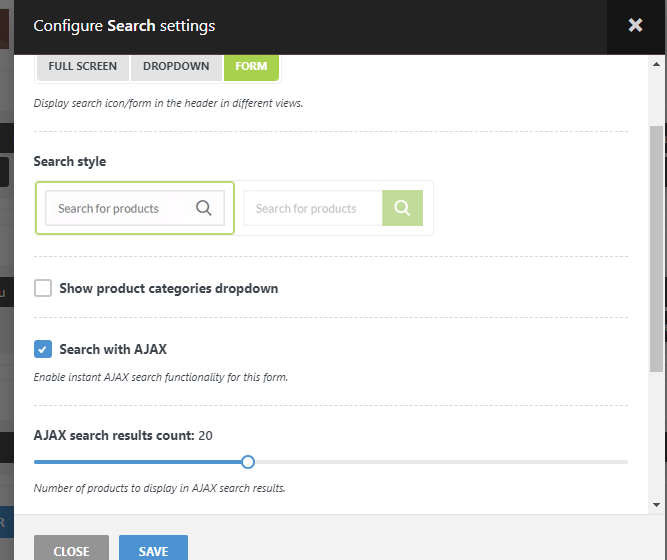The height and width of the screenshot is (560, 667).
Task: Click the unfilled gray part of the AJAX slider
Action: (x=440, y=462)
